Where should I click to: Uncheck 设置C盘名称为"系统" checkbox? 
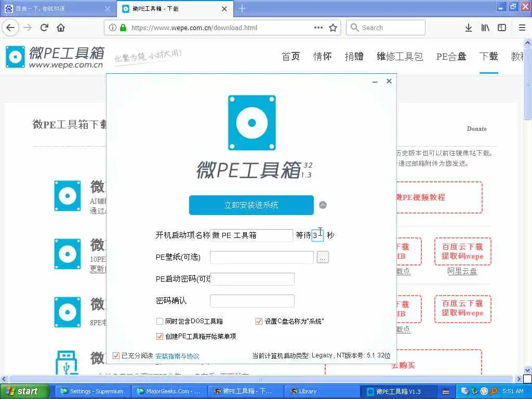pos(259,321)
